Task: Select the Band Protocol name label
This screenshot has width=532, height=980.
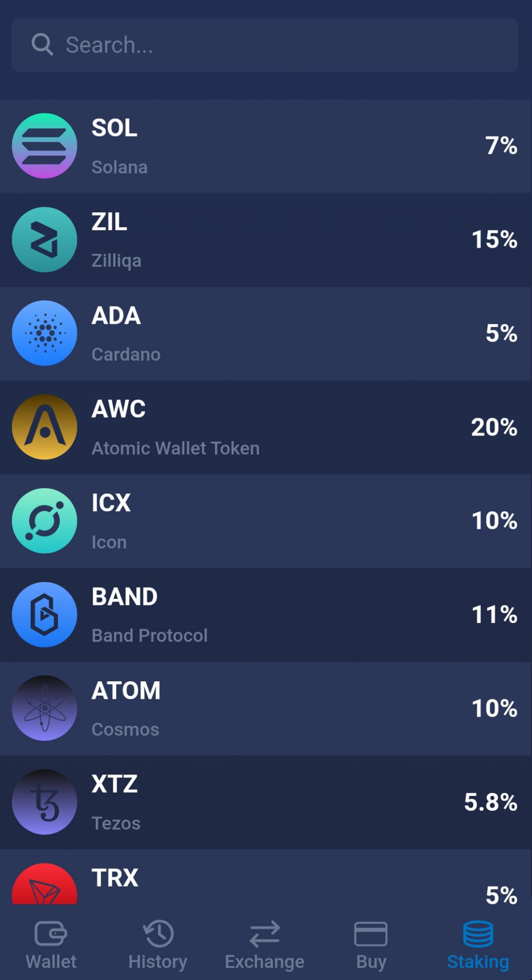Action: click(149, 635)
